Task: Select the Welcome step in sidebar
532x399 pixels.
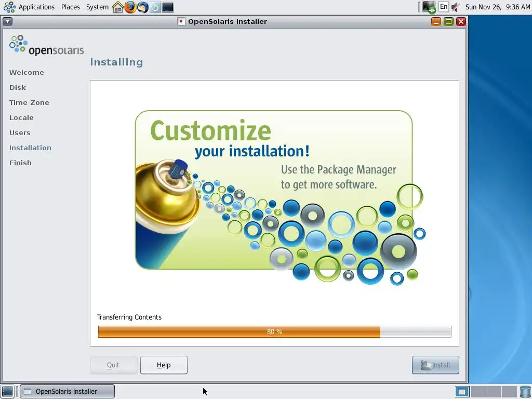Action: (26, 72)
